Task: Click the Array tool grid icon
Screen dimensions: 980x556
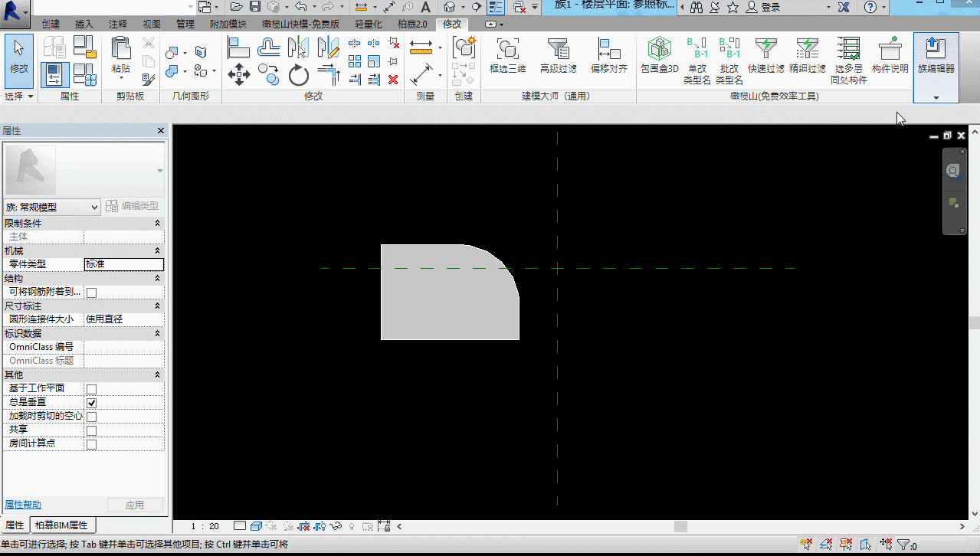Action: click(x=354, y=61)
